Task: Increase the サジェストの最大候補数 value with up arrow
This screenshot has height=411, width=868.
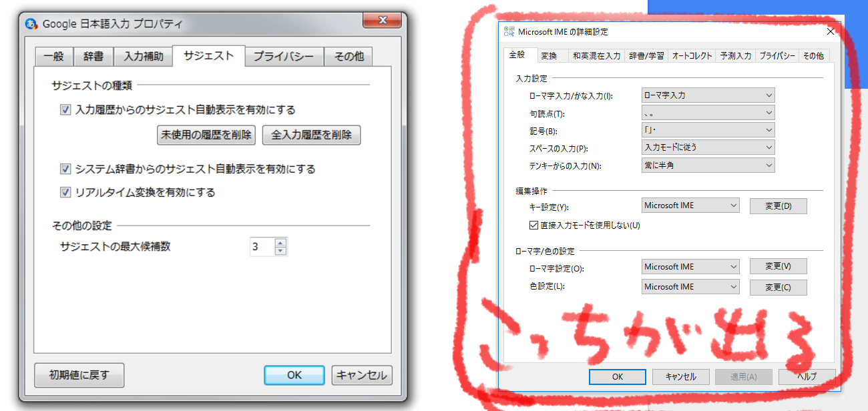Action: 280,243
